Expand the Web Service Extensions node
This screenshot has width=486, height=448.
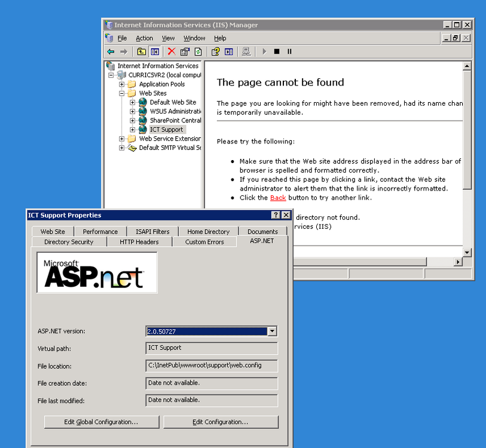click(x=121, y=139)
